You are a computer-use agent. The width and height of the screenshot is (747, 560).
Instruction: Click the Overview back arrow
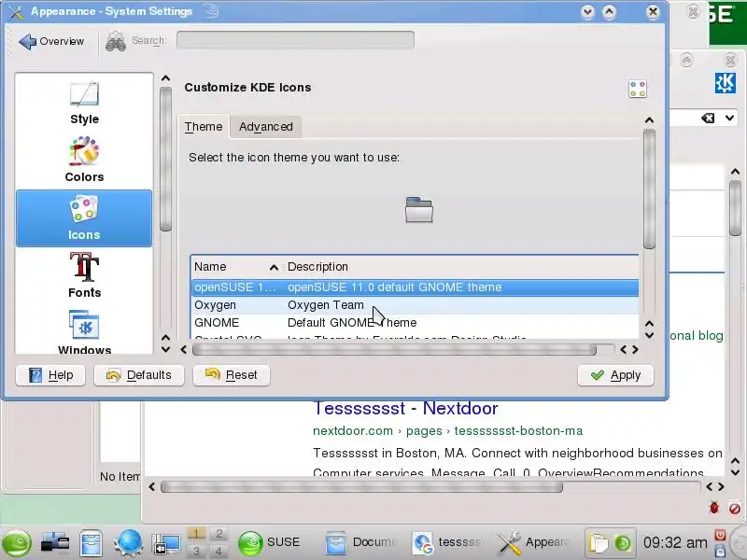point(51,41)
